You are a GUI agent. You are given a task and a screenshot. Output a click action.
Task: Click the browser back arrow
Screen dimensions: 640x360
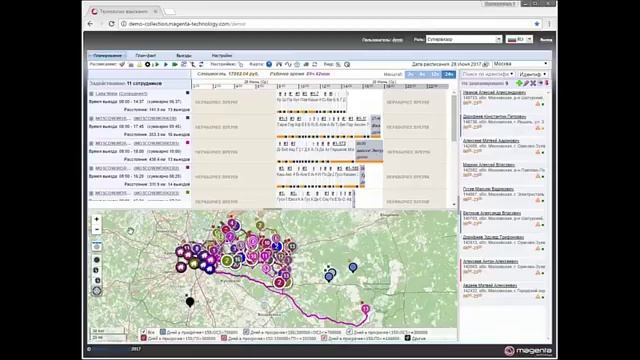click(90, 24)
